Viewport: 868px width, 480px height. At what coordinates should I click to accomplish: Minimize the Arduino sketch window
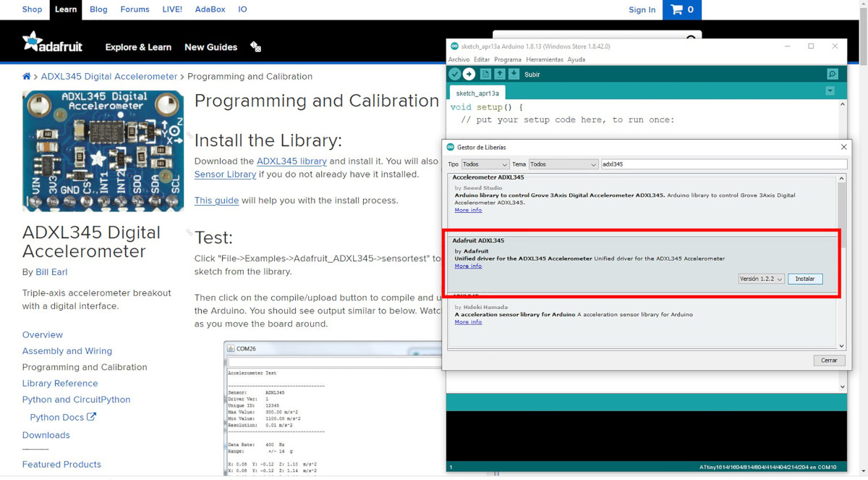[x=787, y=46]
